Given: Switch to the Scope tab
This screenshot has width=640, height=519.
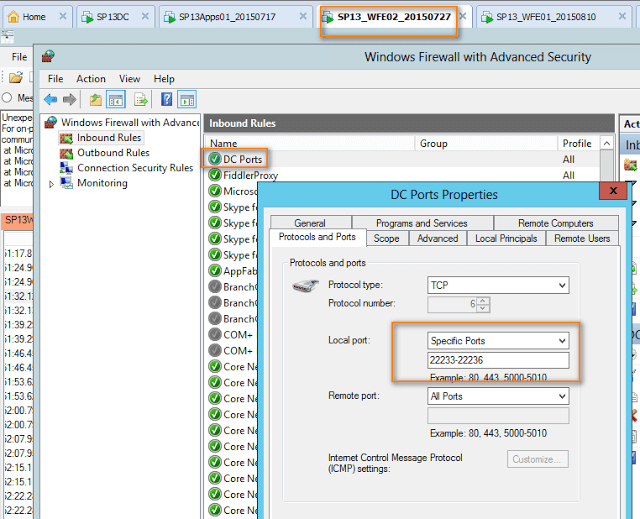Looking at the screenshot, I should tap(386, 238).
